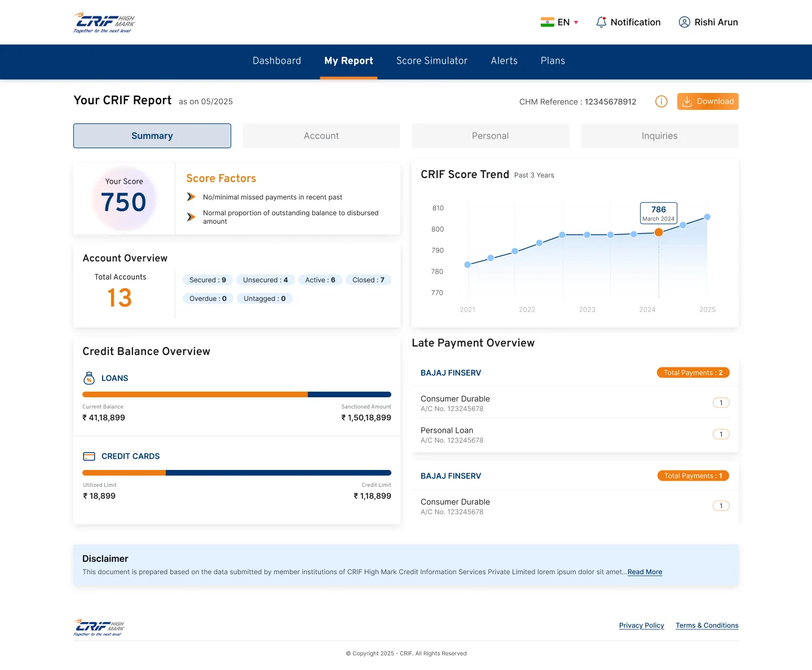Click the Loans balance progress bar
The width and height of the screenshot is (812, 670).
237,394
